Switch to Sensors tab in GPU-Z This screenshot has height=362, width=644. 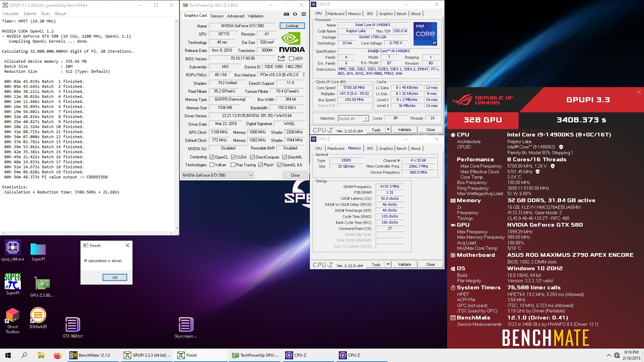tap(217, 16)
